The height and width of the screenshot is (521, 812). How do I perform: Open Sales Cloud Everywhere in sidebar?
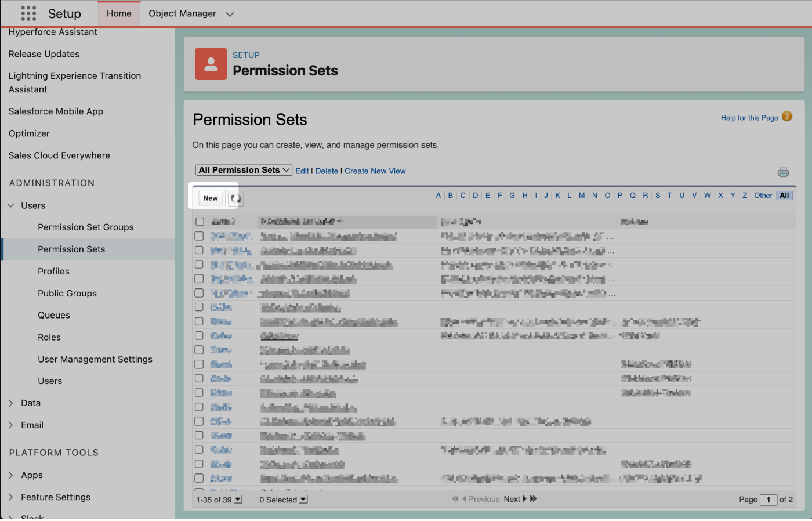pos(59,155)
